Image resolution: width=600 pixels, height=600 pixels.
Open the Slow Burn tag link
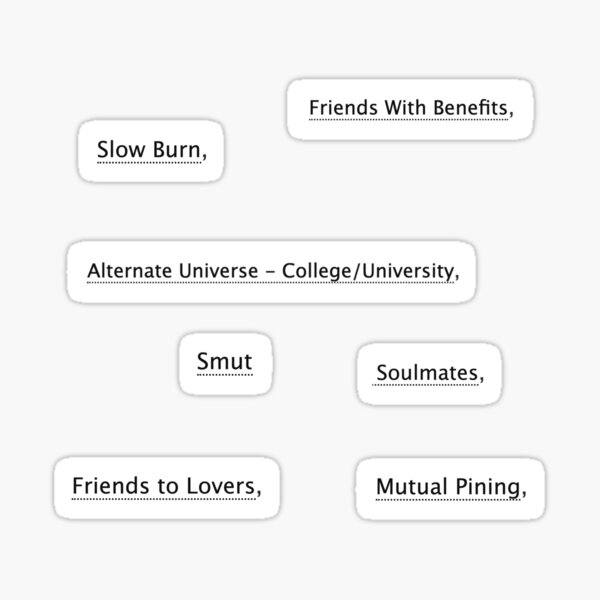149,150
